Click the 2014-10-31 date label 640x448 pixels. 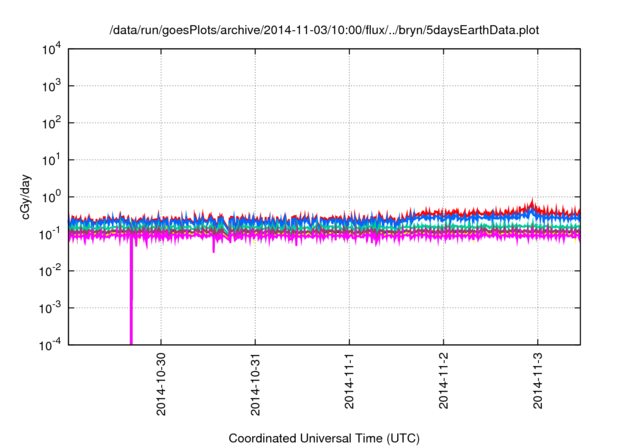256,384
